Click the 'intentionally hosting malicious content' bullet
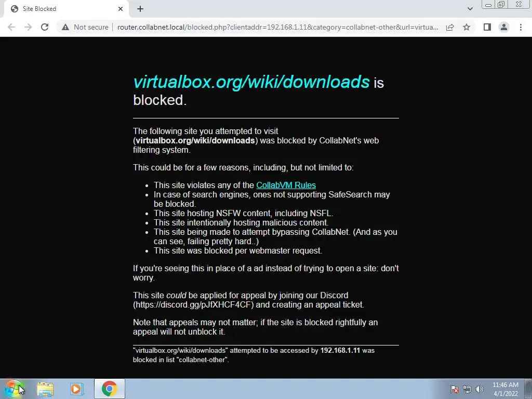The height and width of the screenshot is (399, 532). click(x=241, y=222)
